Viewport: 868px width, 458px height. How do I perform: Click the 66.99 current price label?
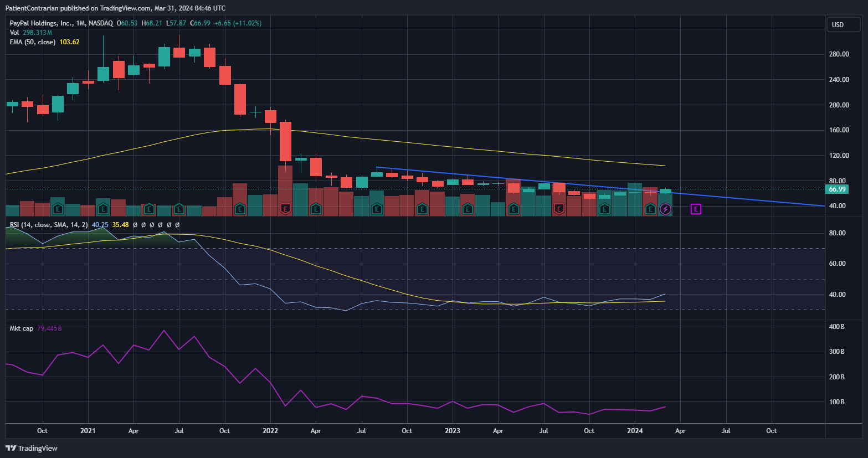[x=836, y=189]
